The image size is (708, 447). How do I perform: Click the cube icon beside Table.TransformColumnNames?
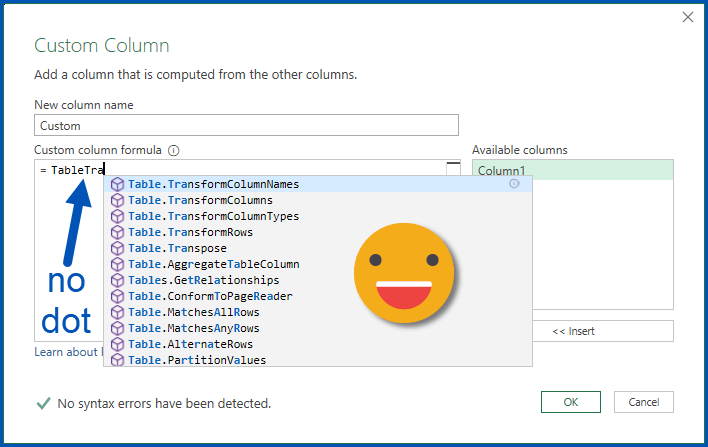pyautogui.click(x=117, y=184)
